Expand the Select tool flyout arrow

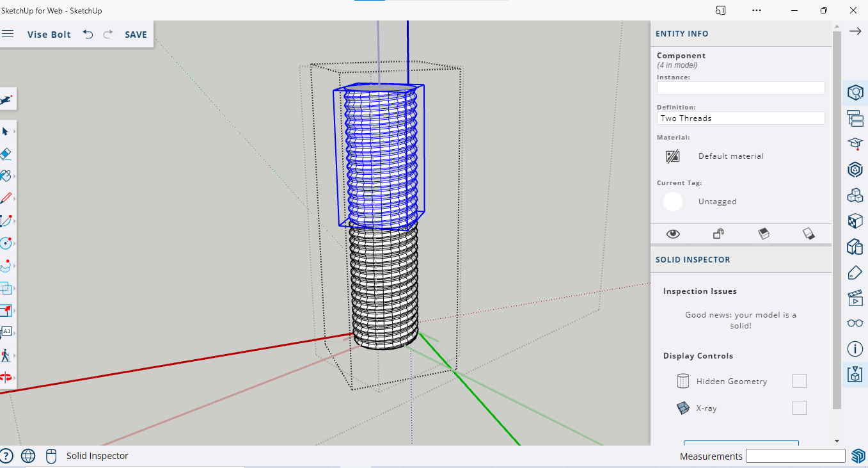click(14, 131)
